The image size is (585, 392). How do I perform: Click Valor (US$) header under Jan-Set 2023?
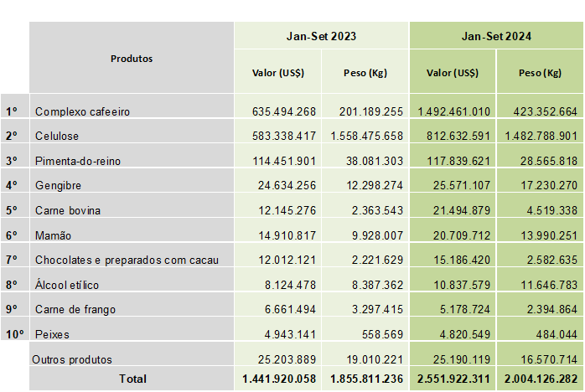pos(277,73)
